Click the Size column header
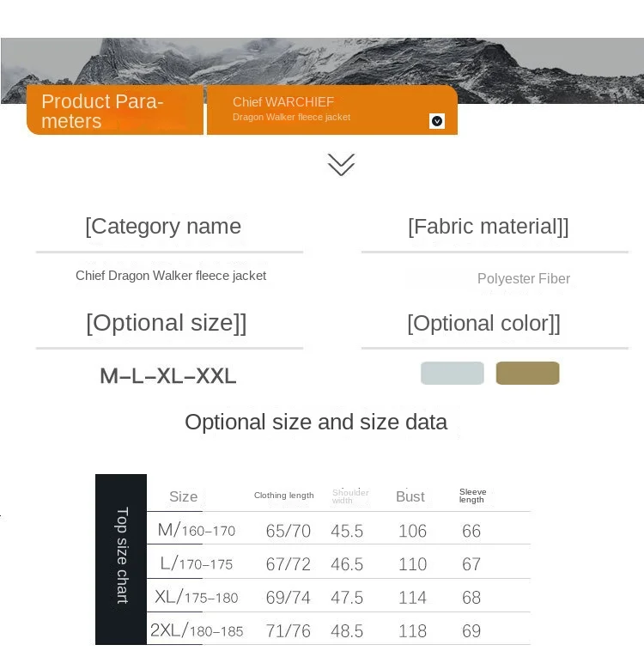Image resolution: width=644 pixels, height=657 pixels. [183, 496]
